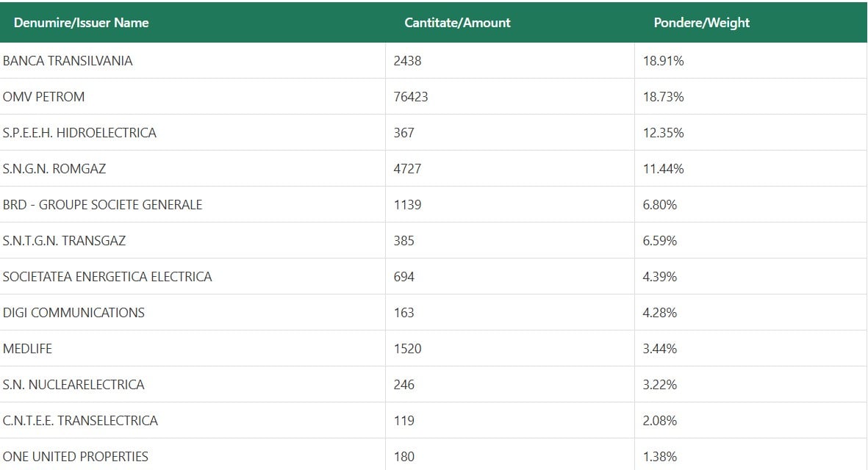
Task: Select the 18.91% weight cell
Action: pyautogui.click(x=663, y=61)
